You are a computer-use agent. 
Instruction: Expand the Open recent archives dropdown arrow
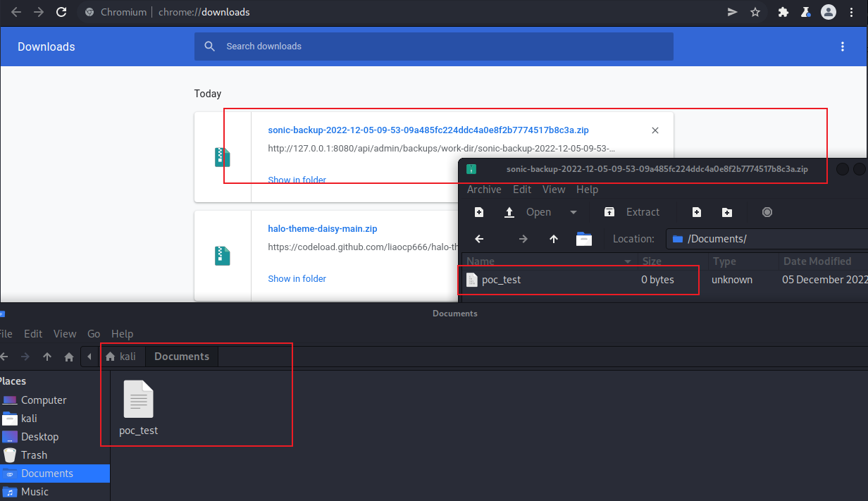(x=573, y=212)
